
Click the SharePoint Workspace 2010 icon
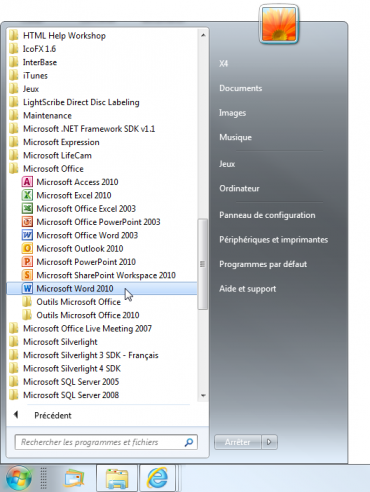pos(27,275)
